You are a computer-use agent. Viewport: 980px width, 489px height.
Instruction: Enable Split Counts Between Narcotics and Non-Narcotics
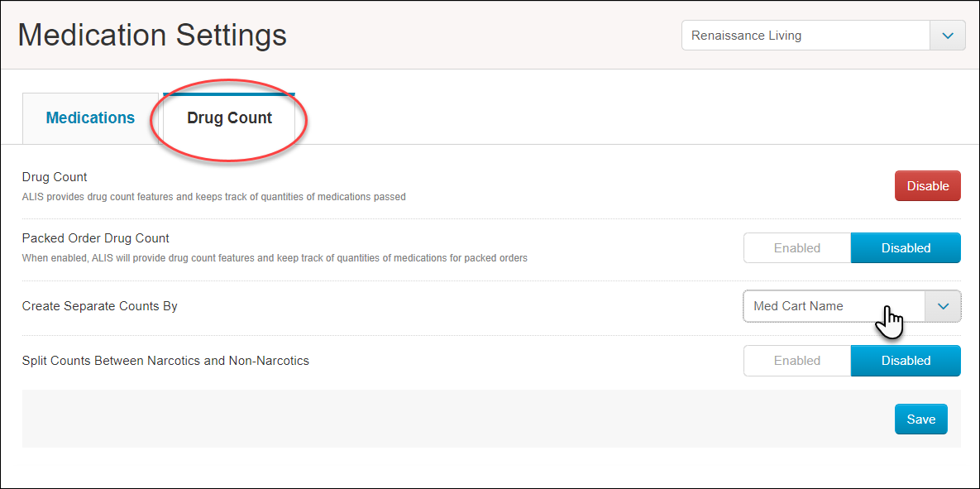coord(796,360)
